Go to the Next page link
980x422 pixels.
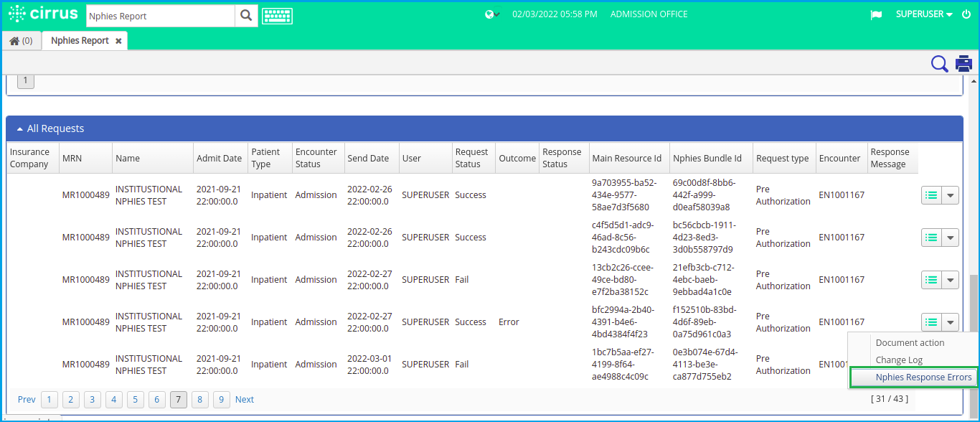coord(245,400)
